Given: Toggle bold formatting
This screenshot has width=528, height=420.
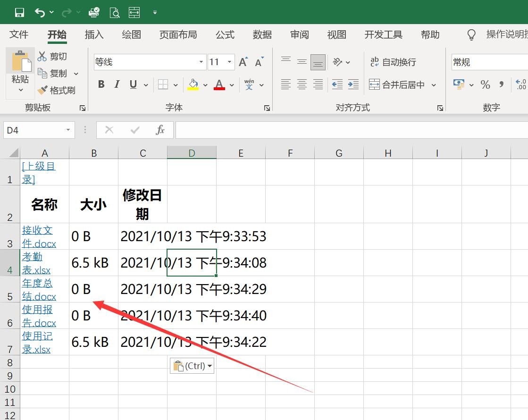Looking at the screenshot, I should coord(101,84).
